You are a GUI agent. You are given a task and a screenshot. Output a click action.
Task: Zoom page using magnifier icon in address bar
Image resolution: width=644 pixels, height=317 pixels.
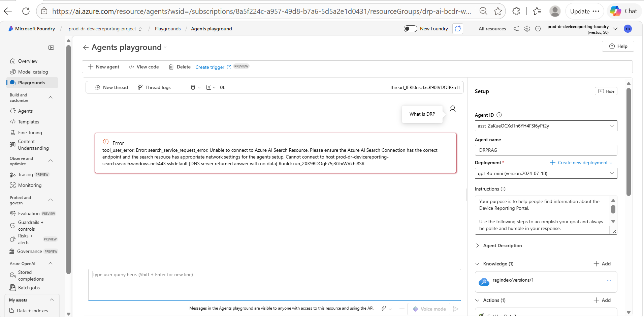pyautogui.click(x=483, y=11)
